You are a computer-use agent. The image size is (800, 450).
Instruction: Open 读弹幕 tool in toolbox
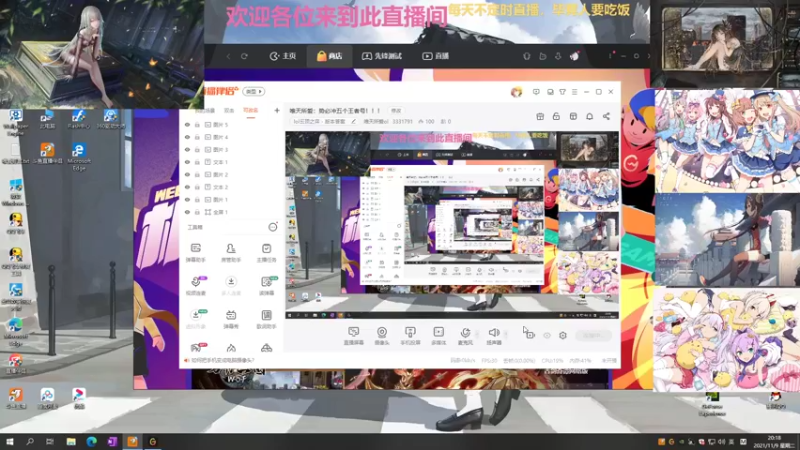point(266,286)
